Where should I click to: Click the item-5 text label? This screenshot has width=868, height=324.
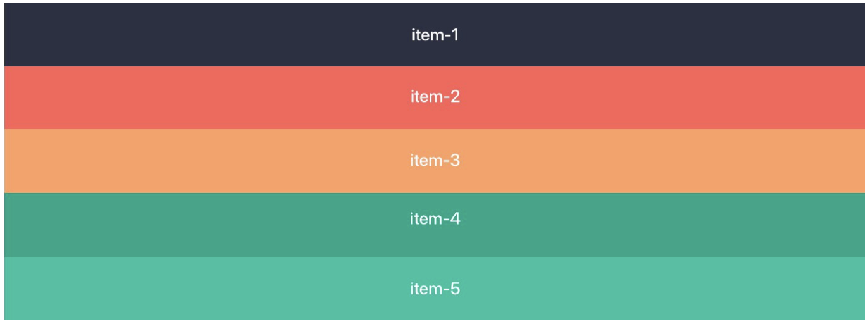tap(435, 289)
